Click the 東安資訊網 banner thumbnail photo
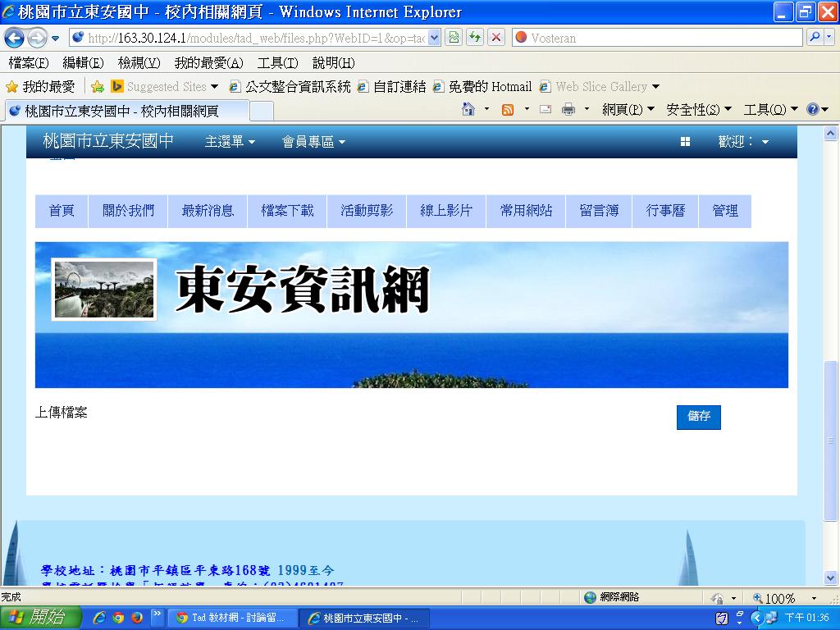This screenshot has width=840, height=630. [x=104, y=290]
